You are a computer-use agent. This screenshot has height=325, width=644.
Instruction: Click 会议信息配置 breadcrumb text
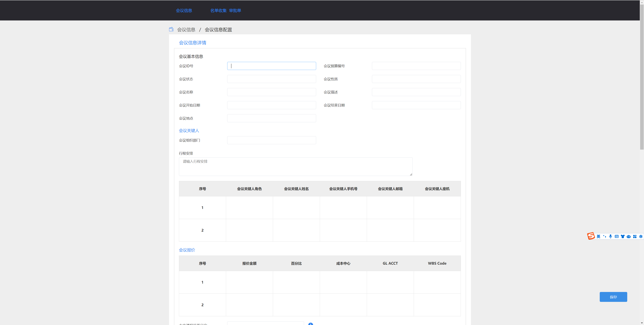[218, 30]
